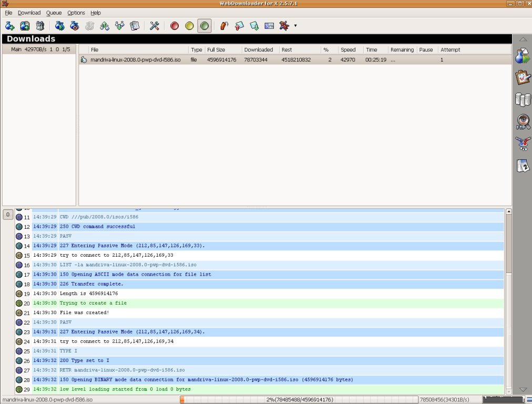Viewport: 532px width, 404px height.
Task: Sort by the Type column header
Action: (197, 49)
